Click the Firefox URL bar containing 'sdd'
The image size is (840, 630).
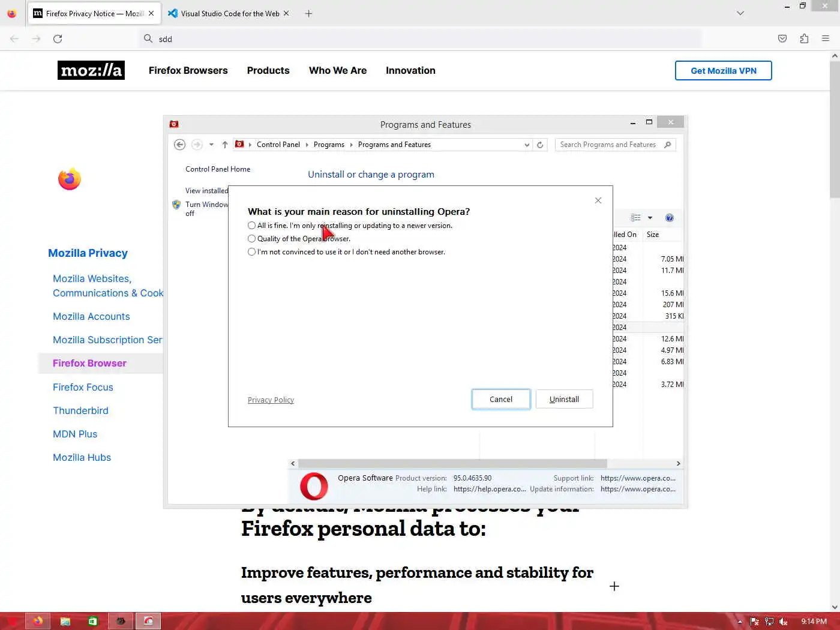pyautogui.click(x=420, y=38)
